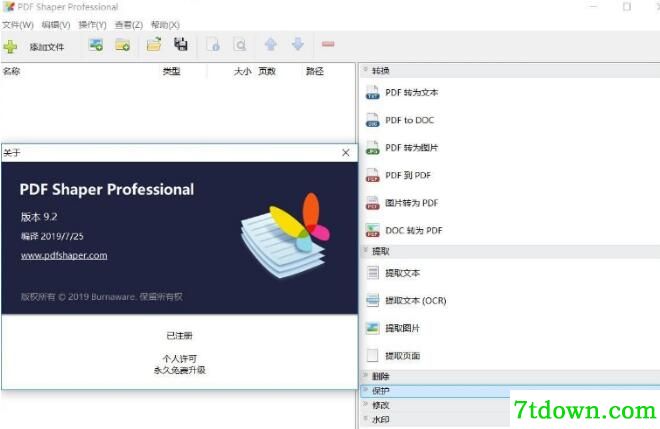Image resolution: width=660 pixels, height=429 pixels.
Task: Expand the 修改 section
Action: pyautogui.click(x=365, y=405)
